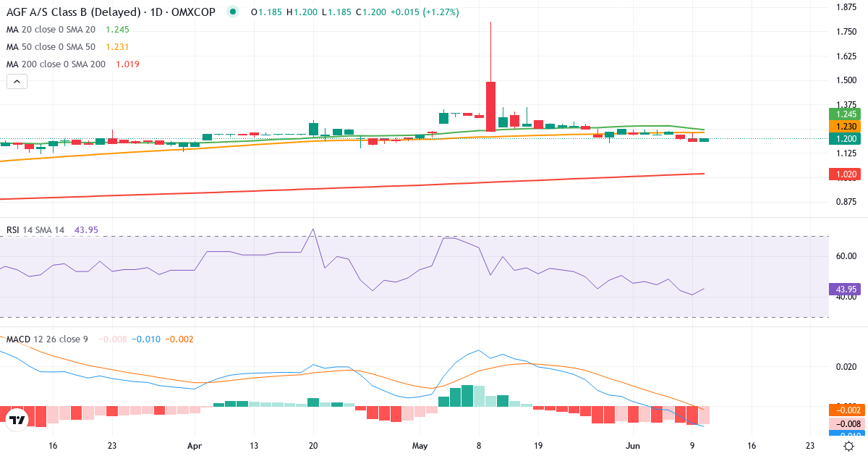Click the MA 200 value 1.019 in legend

pos(128,64)
